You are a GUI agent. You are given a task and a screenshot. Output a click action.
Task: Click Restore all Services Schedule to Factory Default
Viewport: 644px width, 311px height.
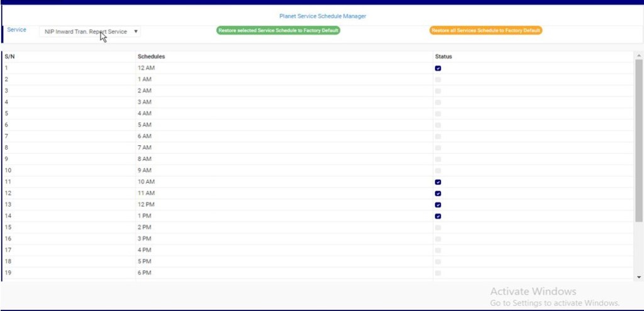pyautogui.click(x=486, y=30)
